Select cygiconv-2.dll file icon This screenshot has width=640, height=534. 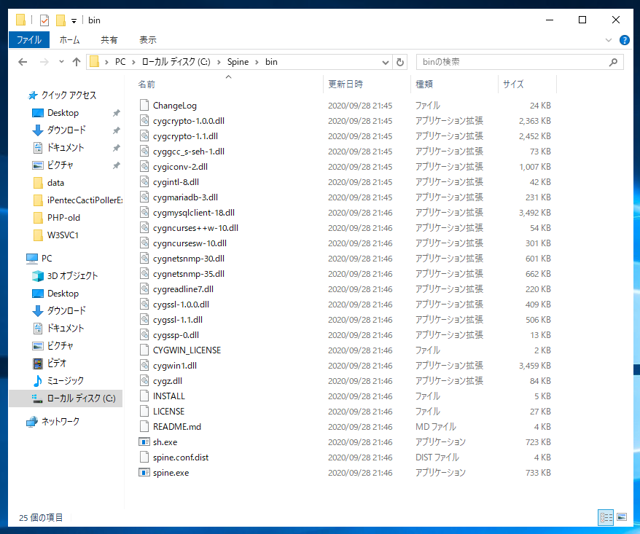[x=144, y=167]
